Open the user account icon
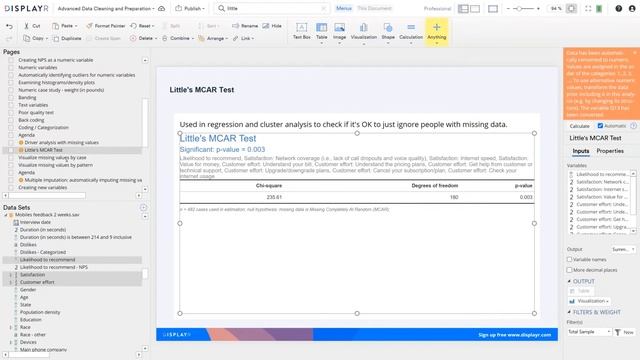Screen dimensions: 640x360 [x=632, y=9]
